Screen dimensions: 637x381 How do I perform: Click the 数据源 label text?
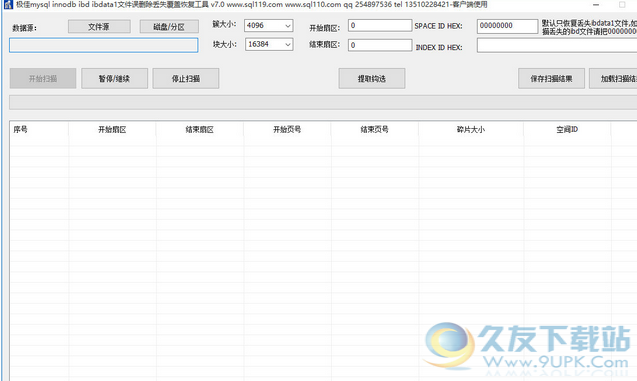24,28
